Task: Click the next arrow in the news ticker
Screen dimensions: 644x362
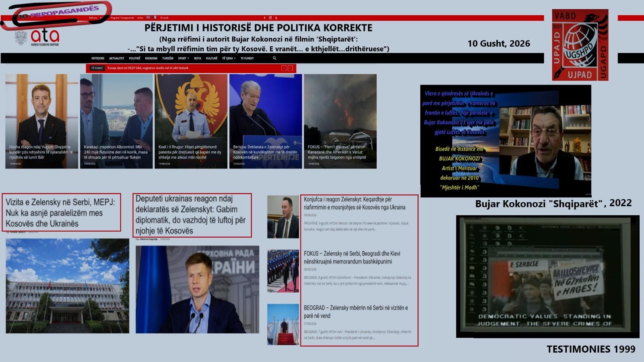Action: pos(290,68)
